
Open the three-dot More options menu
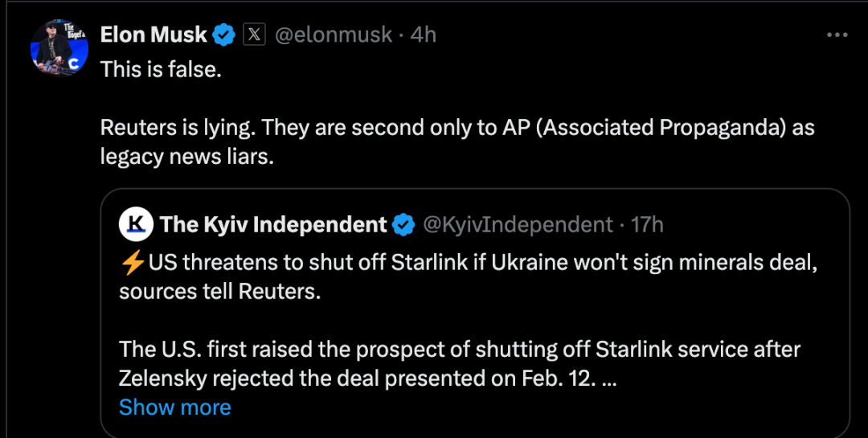(x=837, y=35)
